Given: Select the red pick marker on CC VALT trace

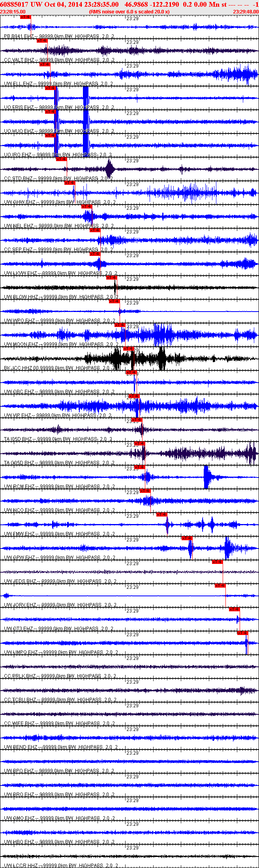Looking at the screenshot, I should click(x=42, y=41).
